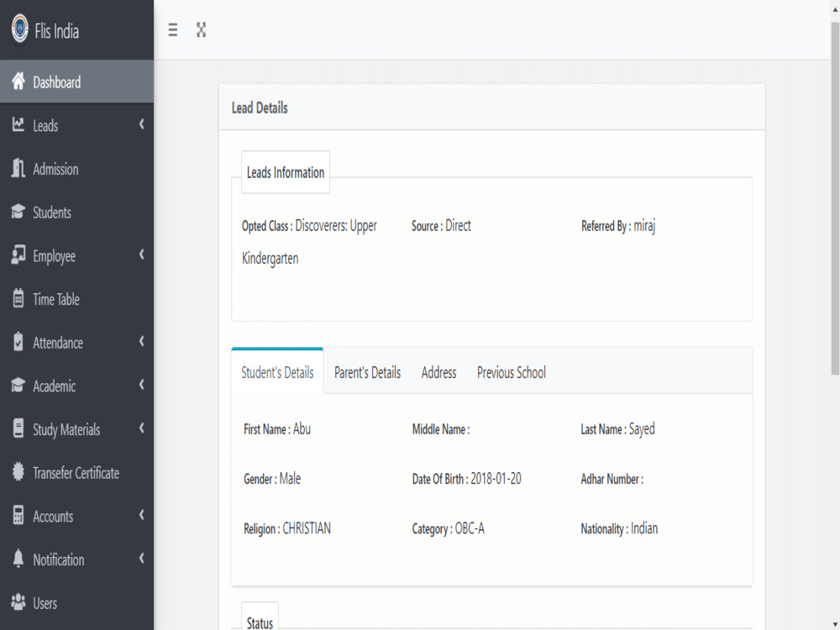This screenshot has height=630, width=840.
Task: Click the Employee teacher icon
Action: 18,255
